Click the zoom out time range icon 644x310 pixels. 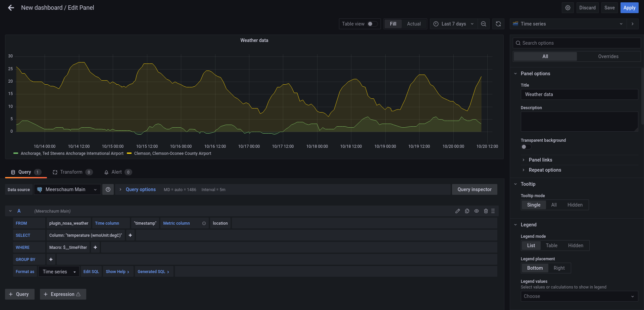click(483, 24)
